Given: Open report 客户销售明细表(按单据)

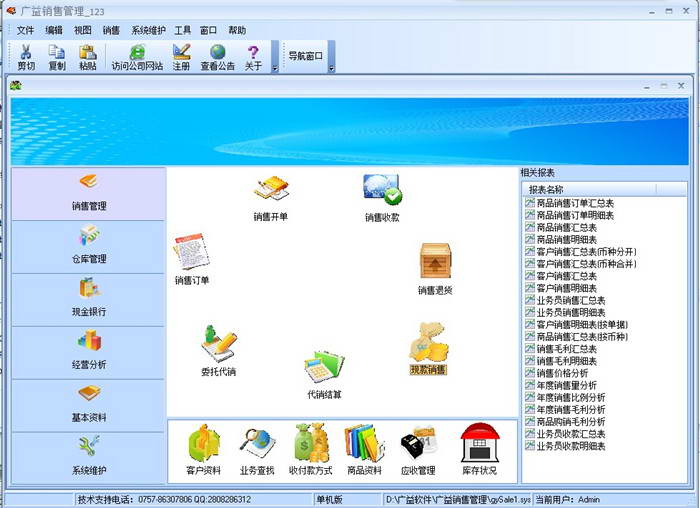Looking at the screenshot, I should pos(582,324).
